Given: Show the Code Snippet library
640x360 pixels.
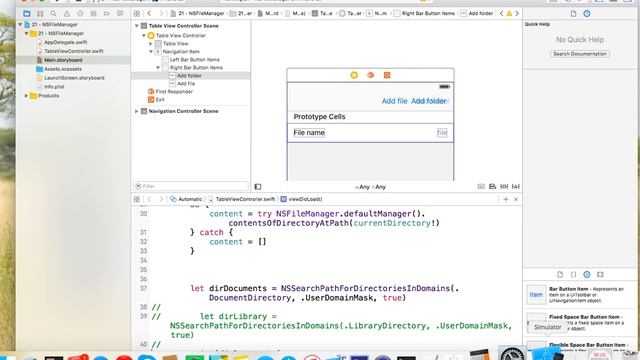Looking at the screenshot, I should 573,275.
